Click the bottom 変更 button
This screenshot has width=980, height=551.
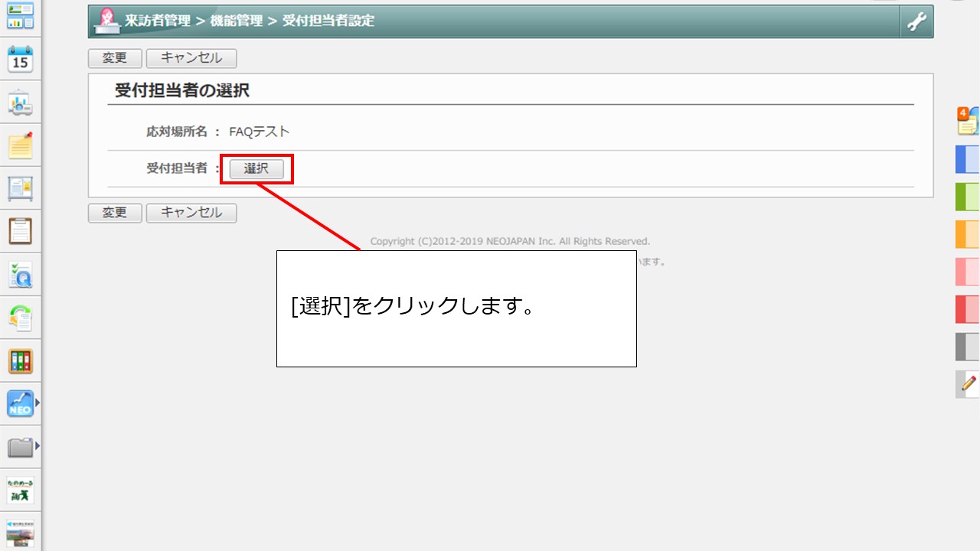point(115,213)
